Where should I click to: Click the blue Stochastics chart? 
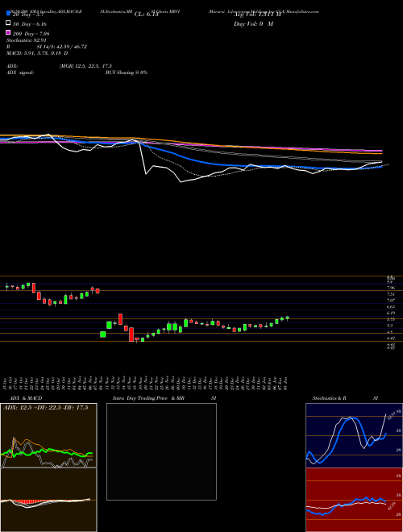point(354,435)
